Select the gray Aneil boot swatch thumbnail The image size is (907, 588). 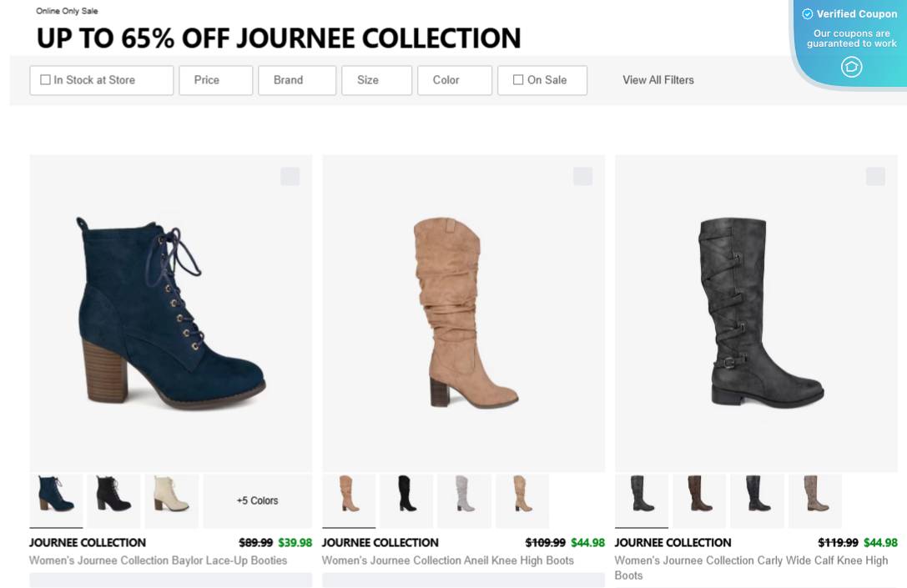pos(464,500)
